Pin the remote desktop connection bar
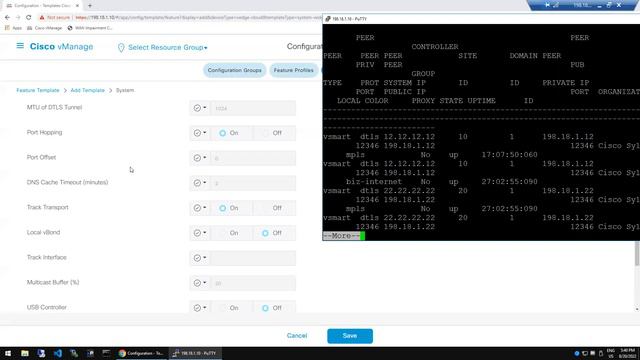Screen dimensions: 640x360 click(x=547, y=5)
